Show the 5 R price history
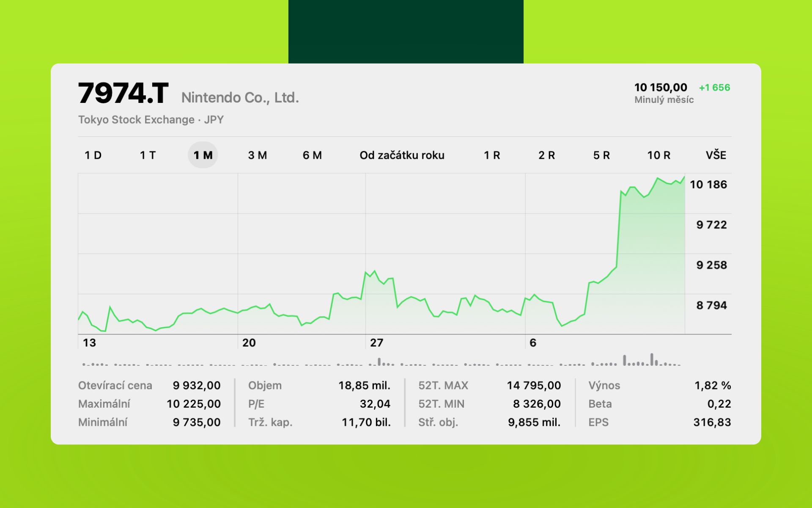The height and width of the screenshot is (508, 812). 601,155
